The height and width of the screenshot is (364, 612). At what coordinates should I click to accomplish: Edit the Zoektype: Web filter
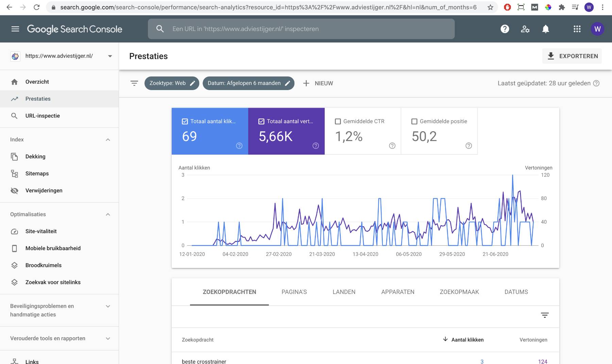click(172, 83)
